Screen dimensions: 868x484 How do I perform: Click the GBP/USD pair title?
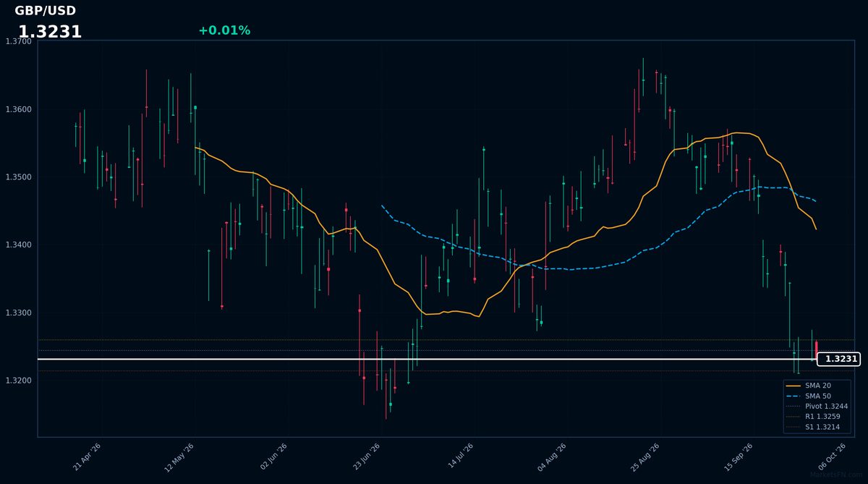(45, 11)
